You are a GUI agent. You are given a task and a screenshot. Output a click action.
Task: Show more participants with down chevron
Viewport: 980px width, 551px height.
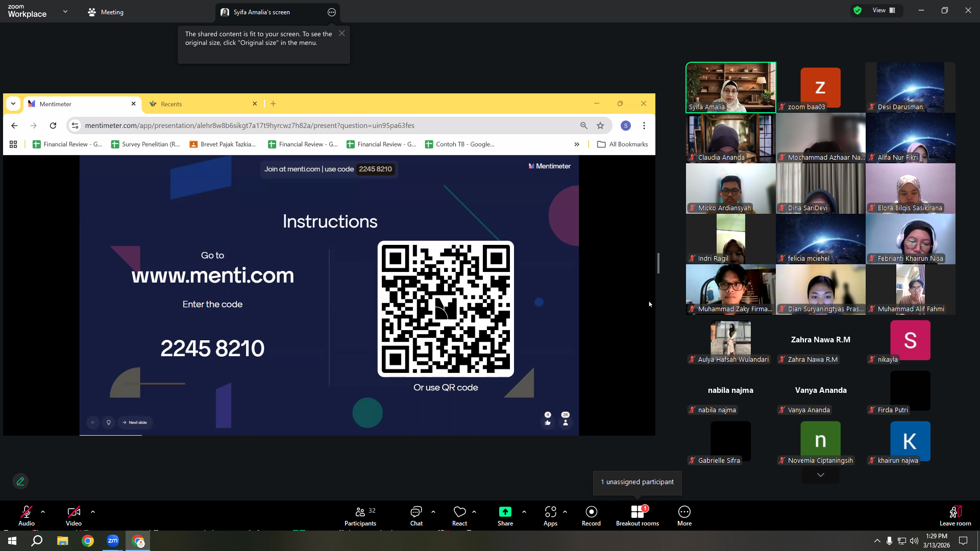click(x=821, y=475)
